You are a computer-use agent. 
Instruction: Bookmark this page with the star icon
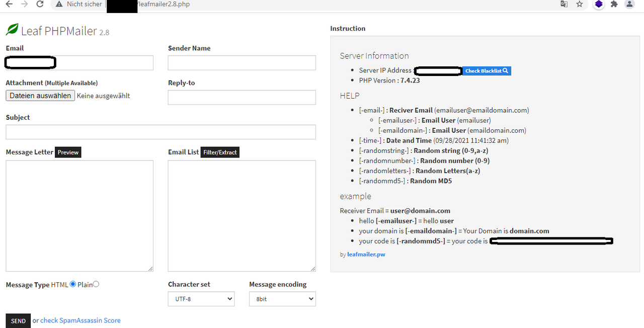point(580,4)
